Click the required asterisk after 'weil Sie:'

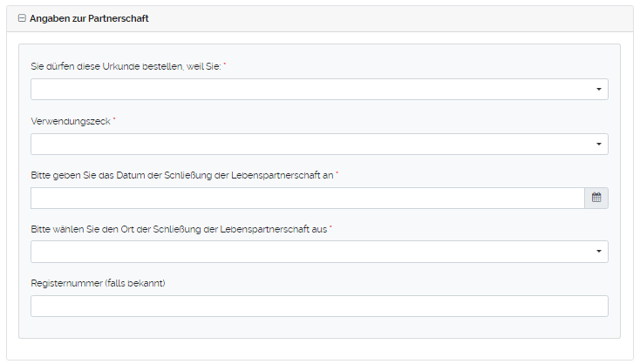pyautogui.click(x=225, y=65)
